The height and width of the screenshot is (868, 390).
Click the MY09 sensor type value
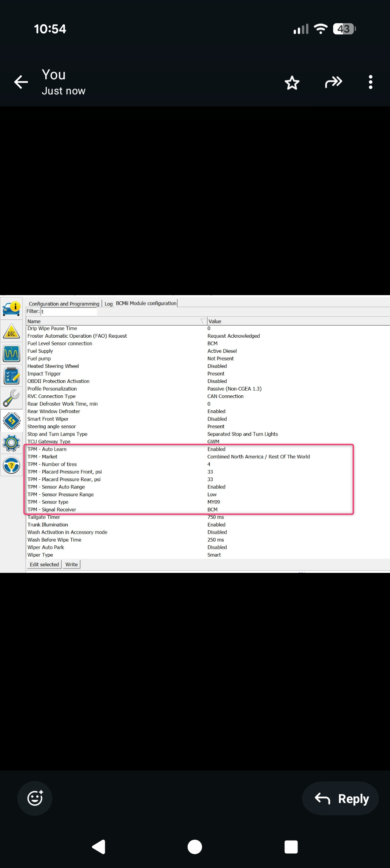coord(214,502)
